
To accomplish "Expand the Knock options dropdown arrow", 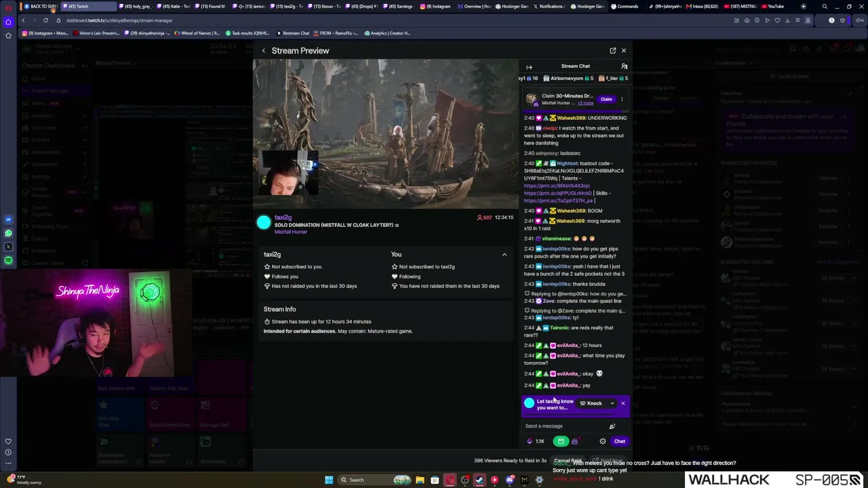I will coord(612,403).
